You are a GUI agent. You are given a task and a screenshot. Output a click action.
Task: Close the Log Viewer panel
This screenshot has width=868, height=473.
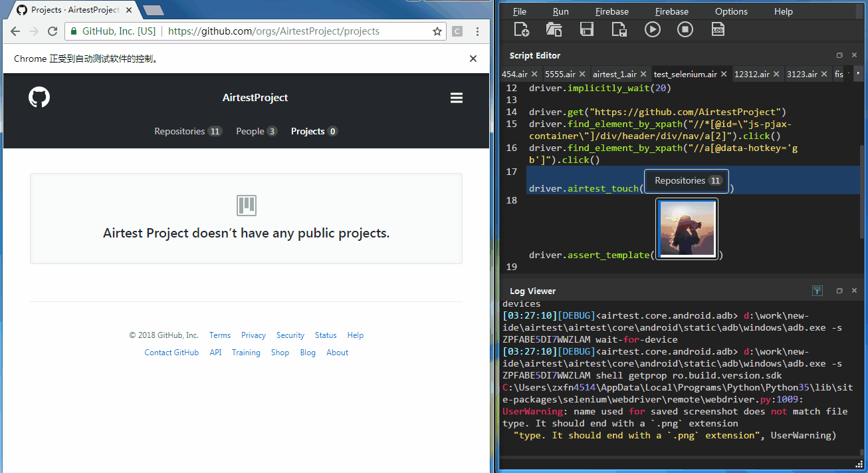(855, 291)
